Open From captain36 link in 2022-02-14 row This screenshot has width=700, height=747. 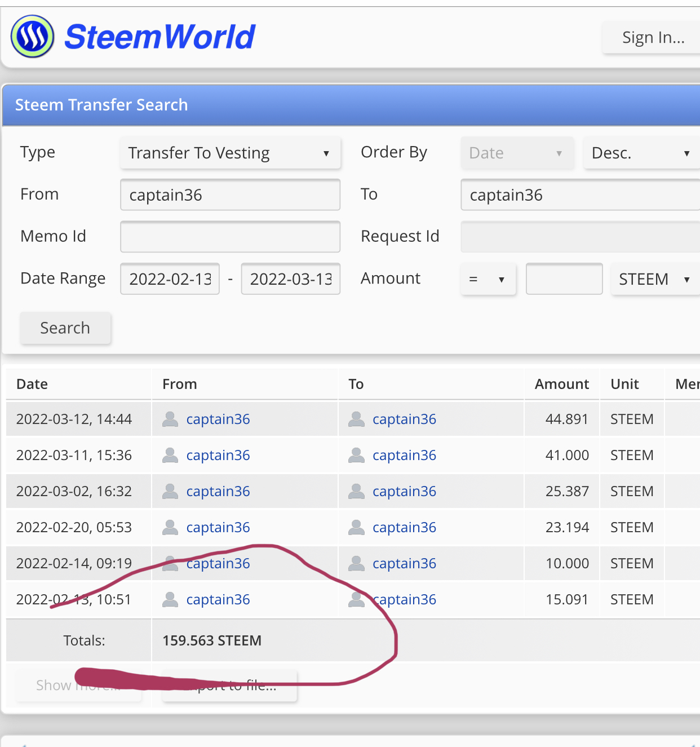pos(218,564)
